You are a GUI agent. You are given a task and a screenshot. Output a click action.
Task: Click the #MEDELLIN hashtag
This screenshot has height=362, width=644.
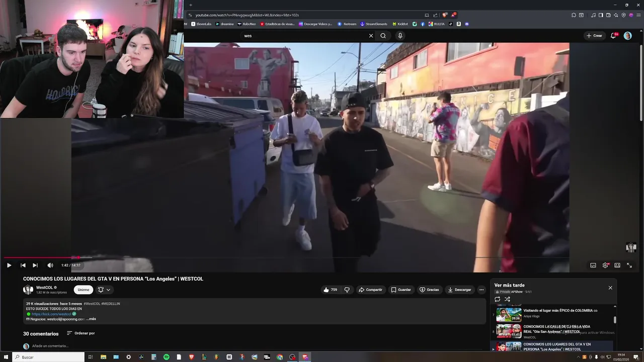(111, 304)
